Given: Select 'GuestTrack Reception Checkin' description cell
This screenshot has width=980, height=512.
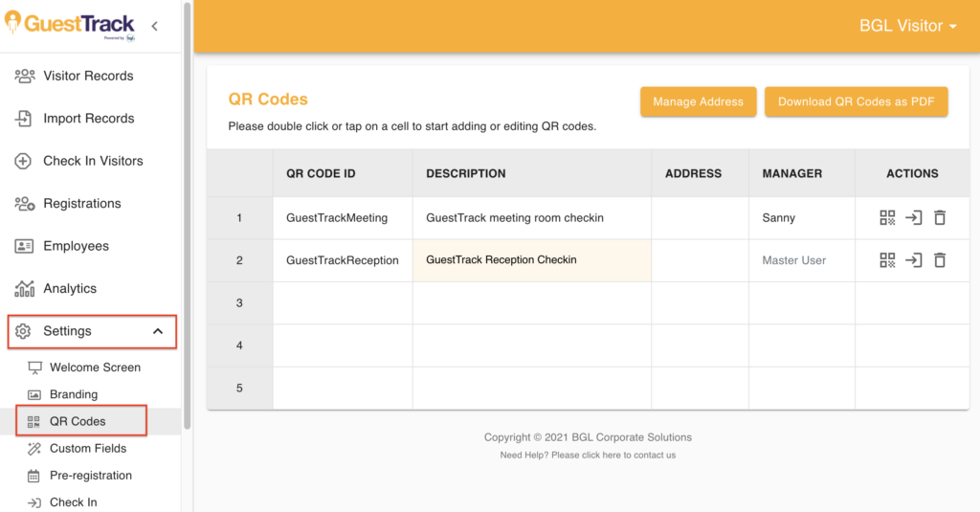Looking at the screenshot, I should (532, 260).
